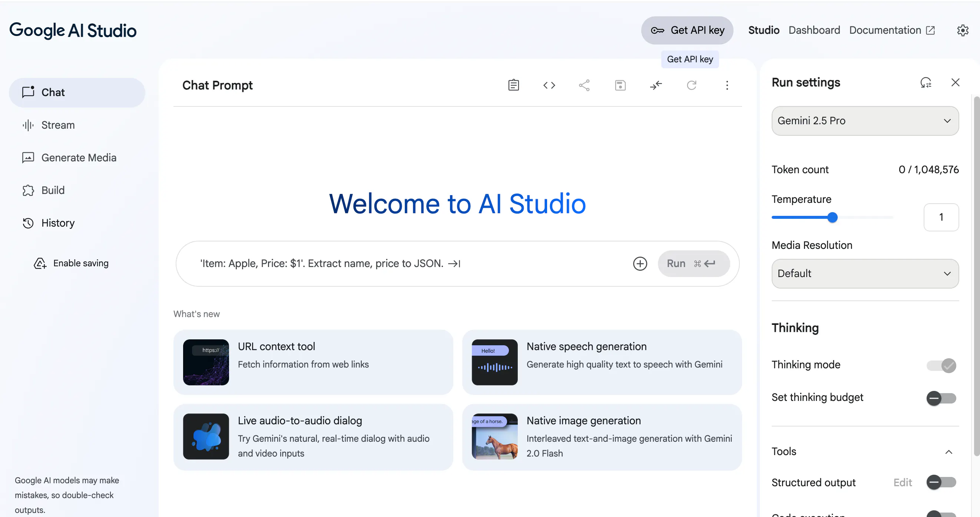Click the Run button
Image resolution: width=980 pixels, height=517 pixels.
tap(693, 263)
